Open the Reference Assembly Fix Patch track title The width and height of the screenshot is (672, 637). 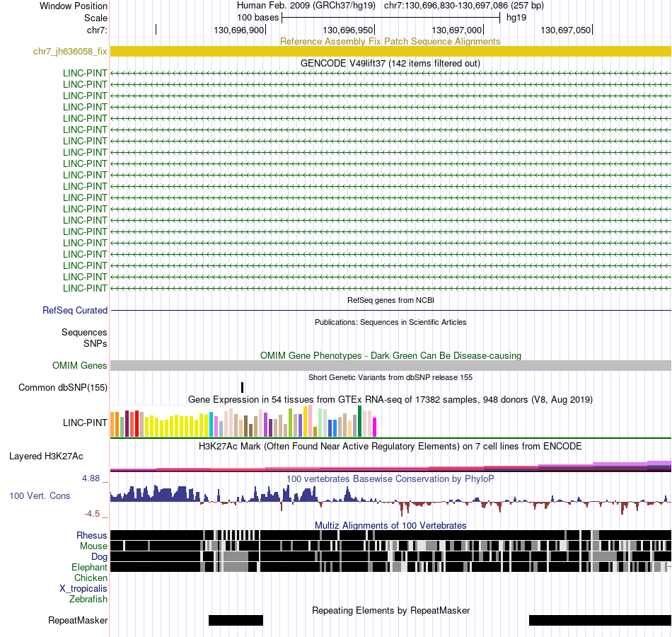[x=390, y=41]
